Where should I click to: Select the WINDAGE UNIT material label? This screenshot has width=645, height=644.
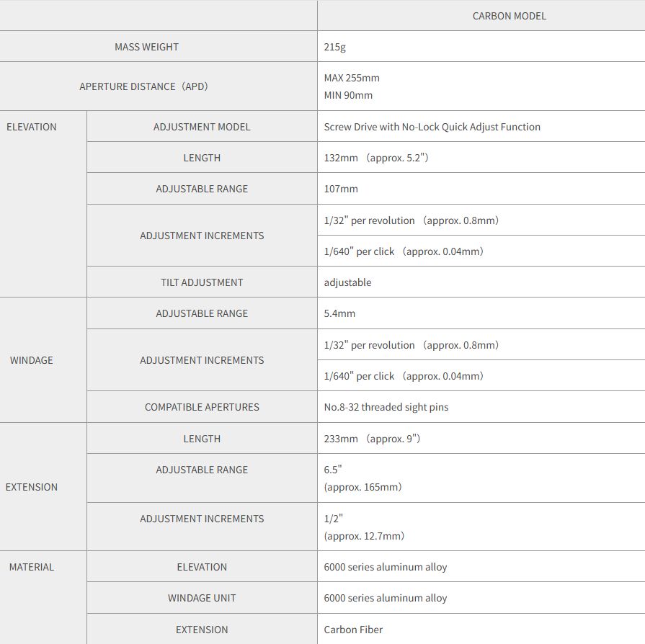point(202,598)
